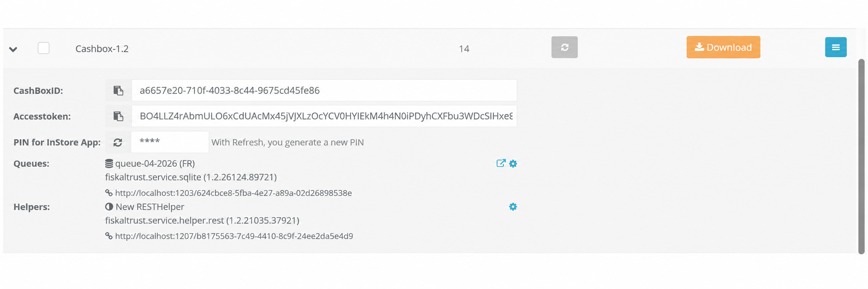Open the localhost:1207 helper URL
The height and width of the screenshot is (289, 868).
(234, 236)
